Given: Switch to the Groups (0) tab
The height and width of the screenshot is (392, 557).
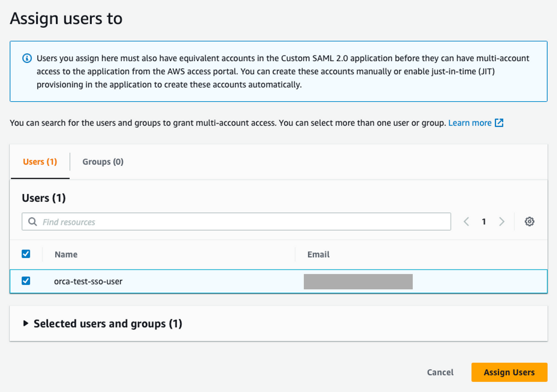Looking at the screenshot, I should [103, 162].
